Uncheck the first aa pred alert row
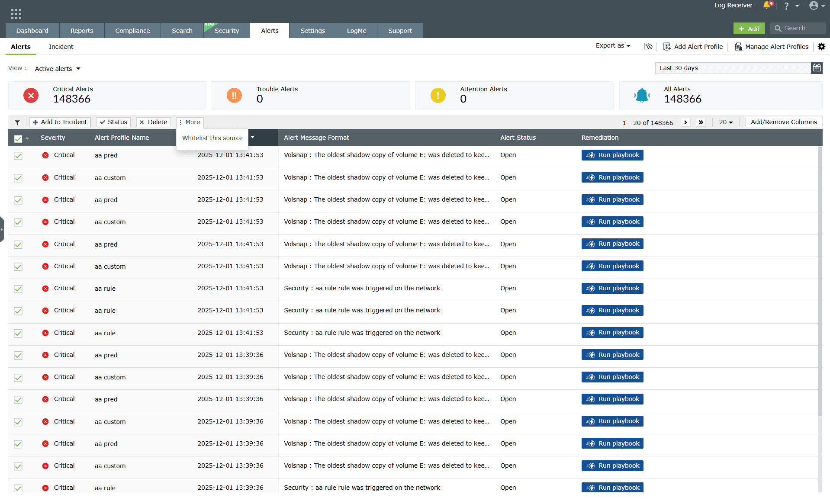This screenshot has width=830, height=504. pyautogui.click(x=18, y=156)
